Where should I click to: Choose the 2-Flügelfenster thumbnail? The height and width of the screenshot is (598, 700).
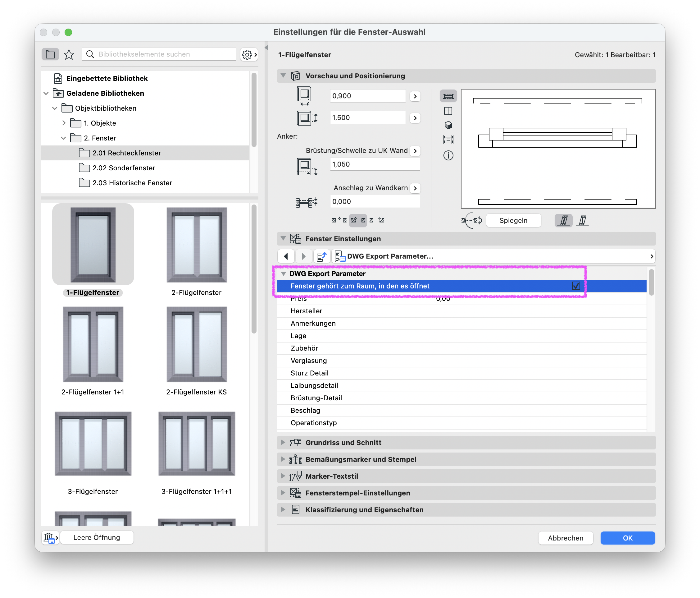coord(197,245)
